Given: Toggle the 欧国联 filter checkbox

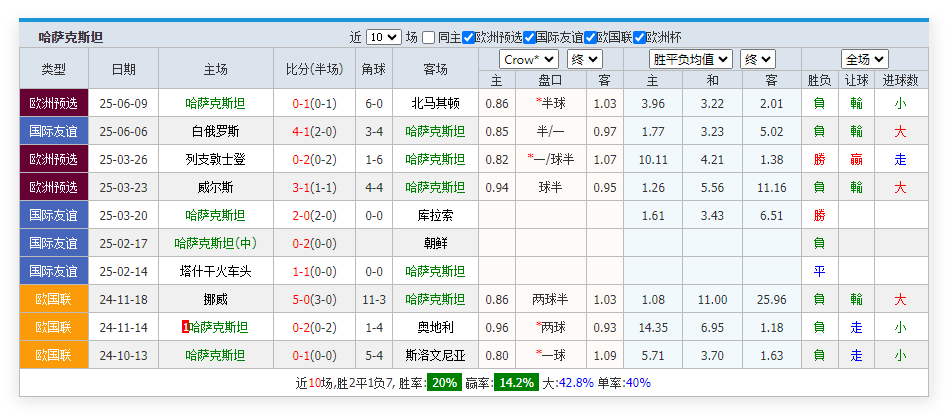Looking at the screenshot, I should click(x=591, y=38).
